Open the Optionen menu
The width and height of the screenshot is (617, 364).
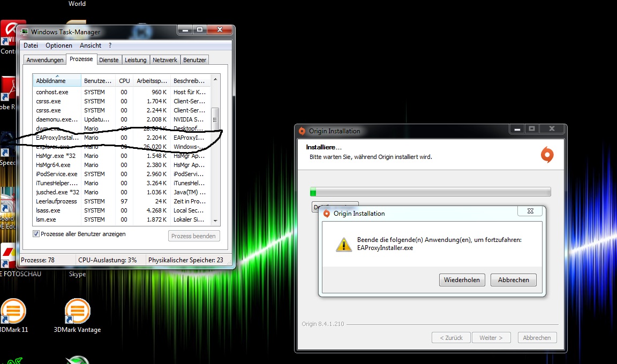click(58, 45)
